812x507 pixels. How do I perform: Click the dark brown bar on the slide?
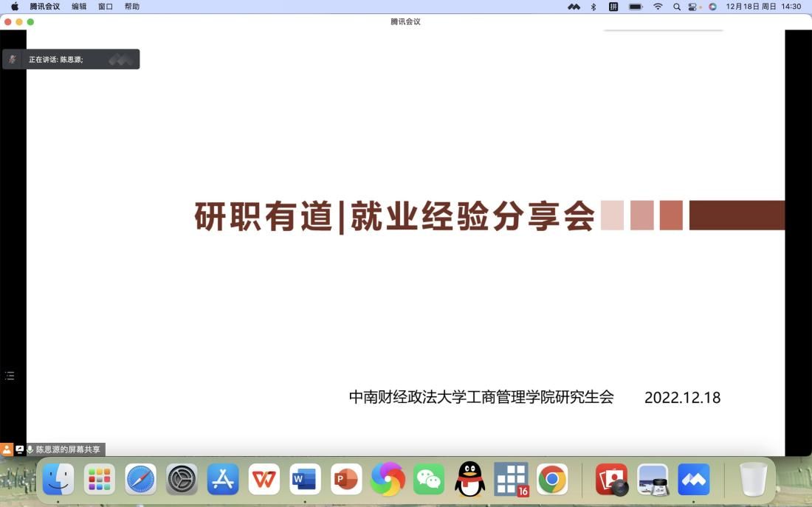tap(737, 215)
